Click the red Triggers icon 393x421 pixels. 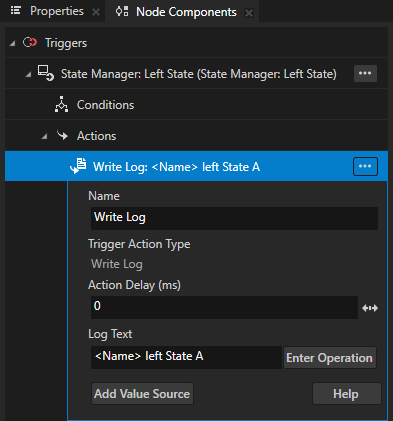pos(30,42)
